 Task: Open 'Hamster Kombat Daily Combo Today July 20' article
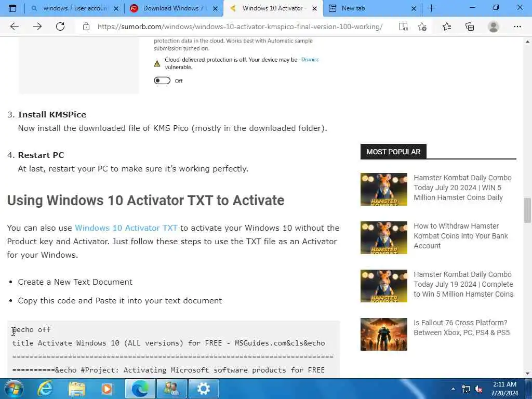click(x=462, y=187)
